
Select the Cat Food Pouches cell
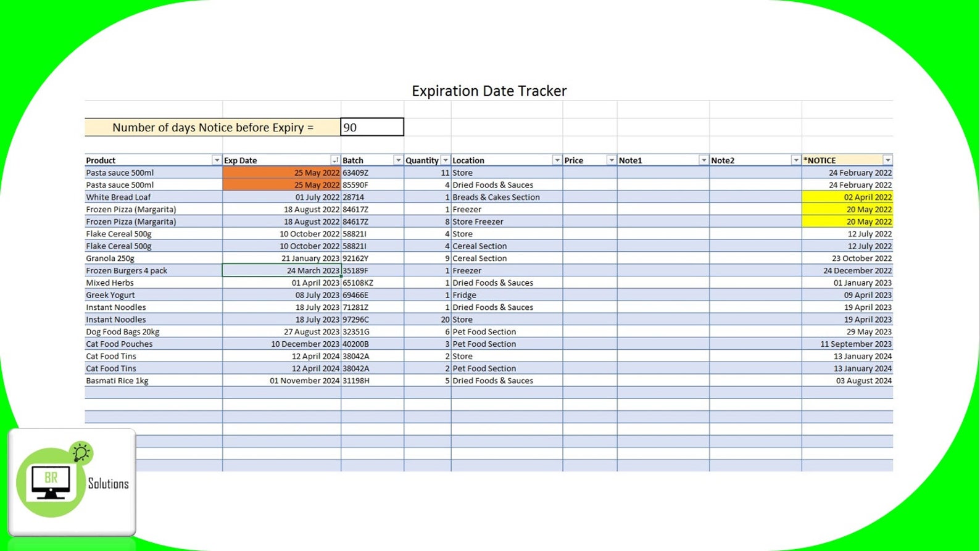point(154,344)
